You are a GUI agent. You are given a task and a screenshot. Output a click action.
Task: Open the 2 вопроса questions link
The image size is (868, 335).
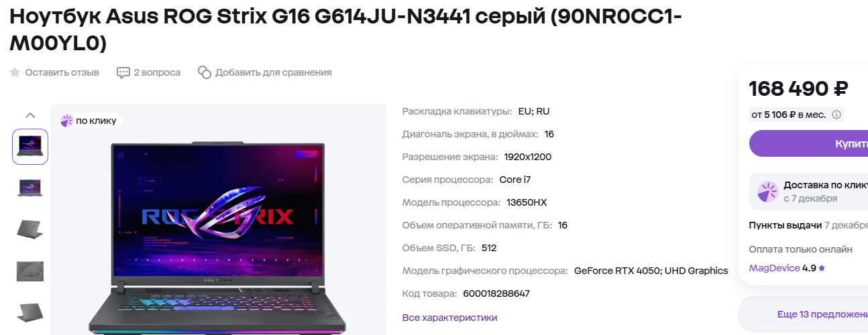[x=157, y=72]
